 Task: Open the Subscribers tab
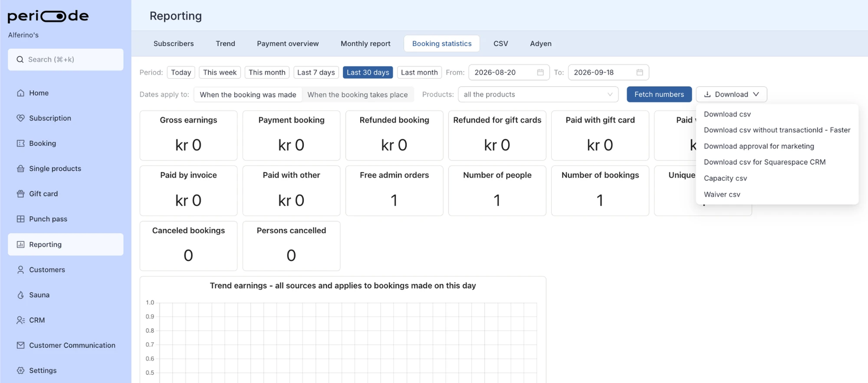174,43
